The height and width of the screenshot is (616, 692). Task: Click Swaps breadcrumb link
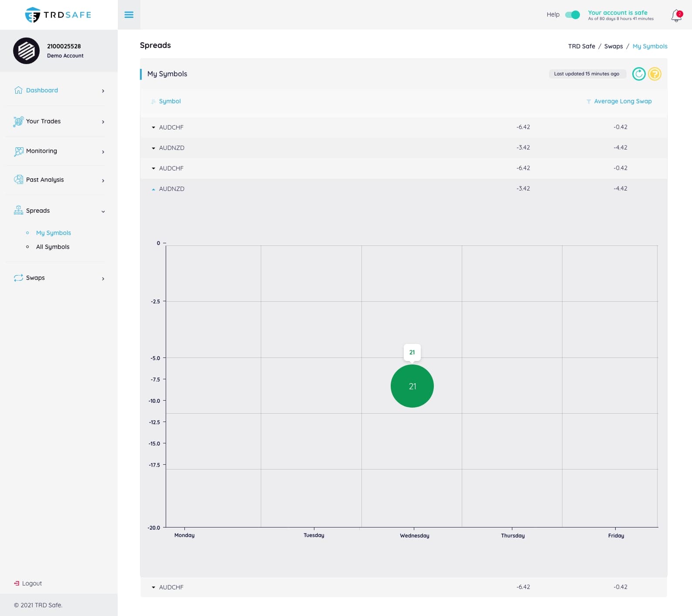point(614,46)
